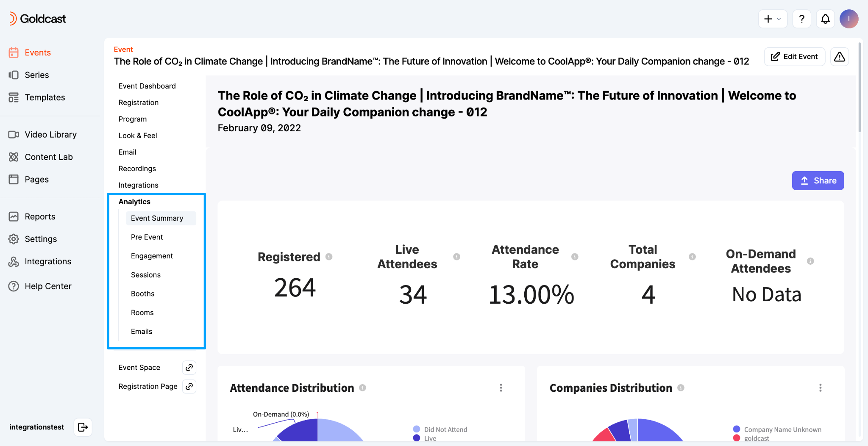This screenshot has width=868, height=446.
Task: Click the integrationstest account name
Action: [x=37, y=427]
